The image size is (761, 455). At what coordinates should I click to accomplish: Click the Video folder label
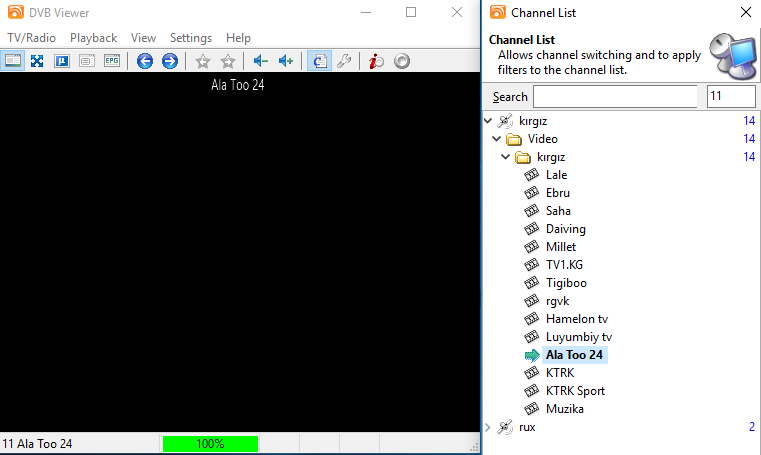coord(543,139)
